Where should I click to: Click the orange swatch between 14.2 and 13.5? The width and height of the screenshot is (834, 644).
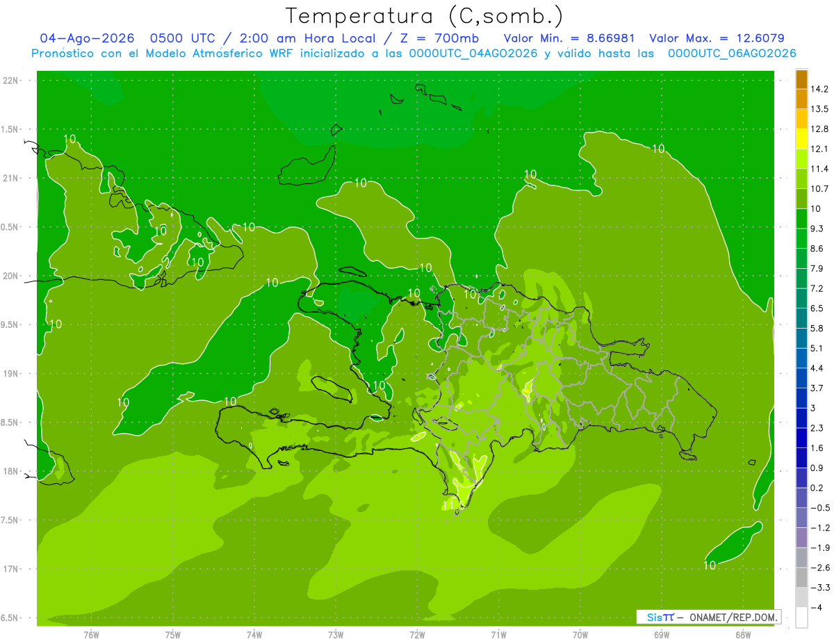(x=801, y=99)
